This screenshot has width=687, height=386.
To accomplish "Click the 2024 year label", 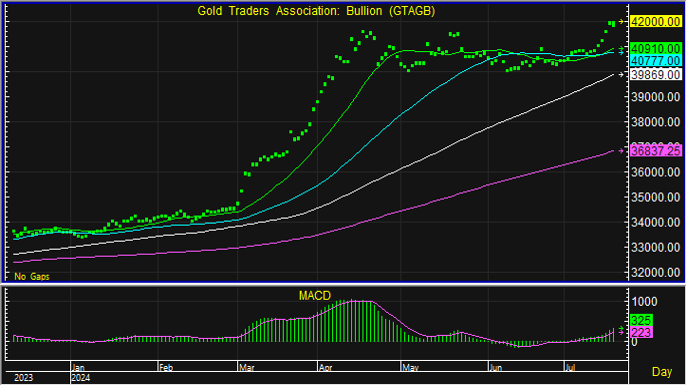I will click(x=81, y=378).
